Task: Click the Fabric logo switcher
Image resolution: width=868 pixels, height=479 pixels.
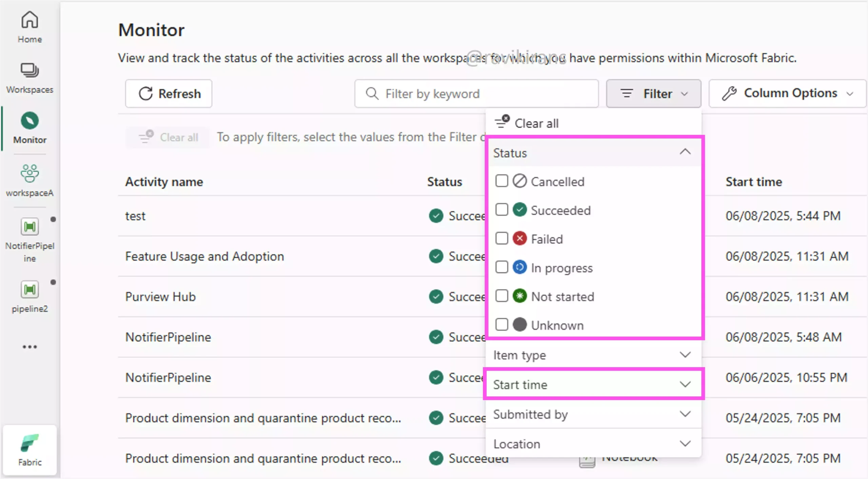Action: (30, 450)
